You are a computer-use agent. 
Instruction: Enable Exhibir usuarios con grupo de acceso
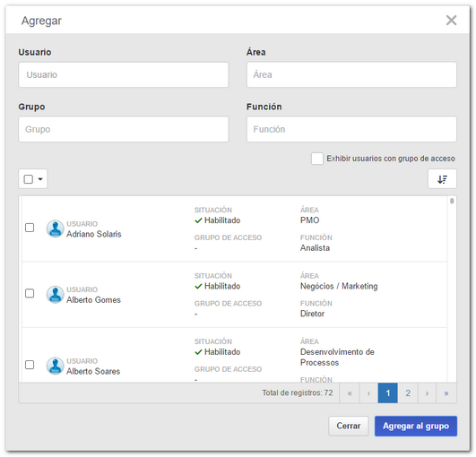[x=317, y=159]
